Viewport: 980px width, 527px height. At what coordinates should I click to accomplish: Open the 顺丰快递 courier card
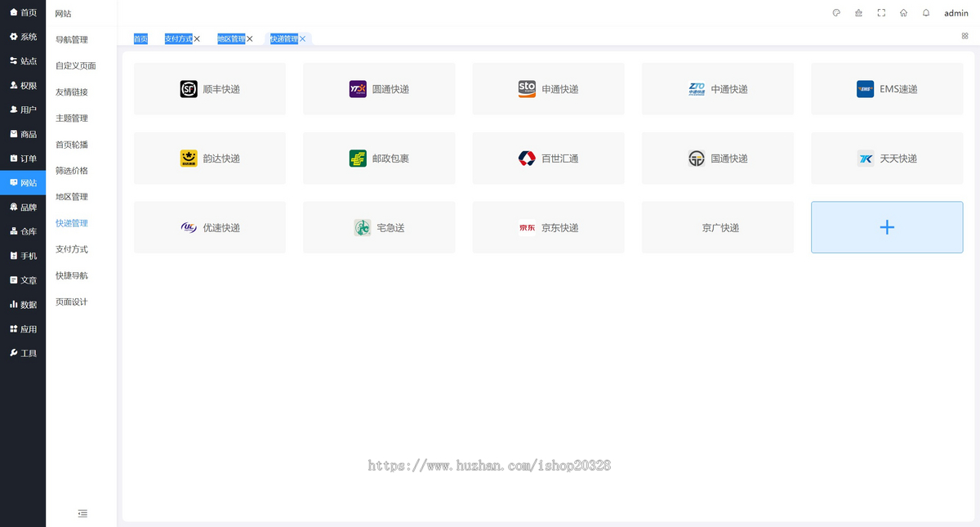(x=210, y=89)
